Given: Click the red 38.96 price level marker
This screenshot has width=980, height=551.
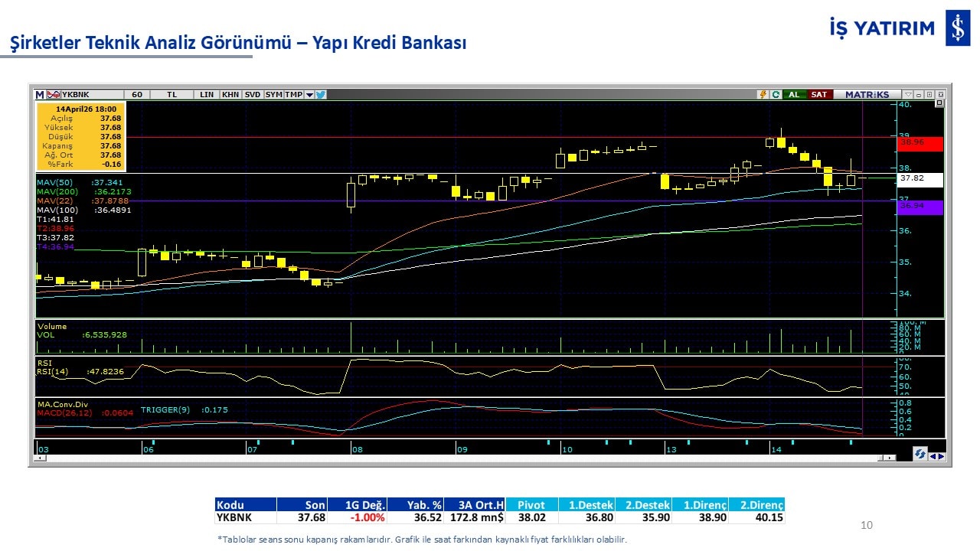Looking at the screenshot, I should [x=921, y=142].
